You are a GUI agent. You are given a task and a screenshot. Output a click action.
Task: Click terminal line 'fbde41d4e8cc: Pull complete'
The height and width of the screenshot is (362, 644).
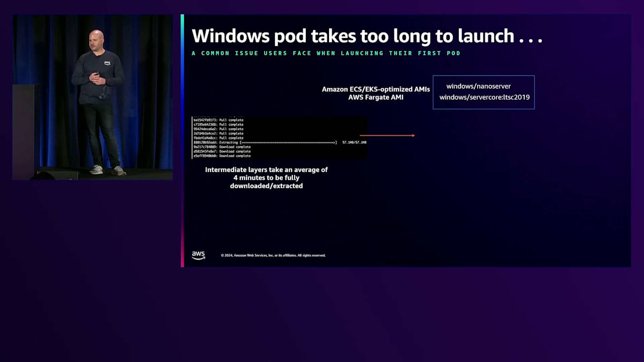pyautogui.click(x=218, y=138)
